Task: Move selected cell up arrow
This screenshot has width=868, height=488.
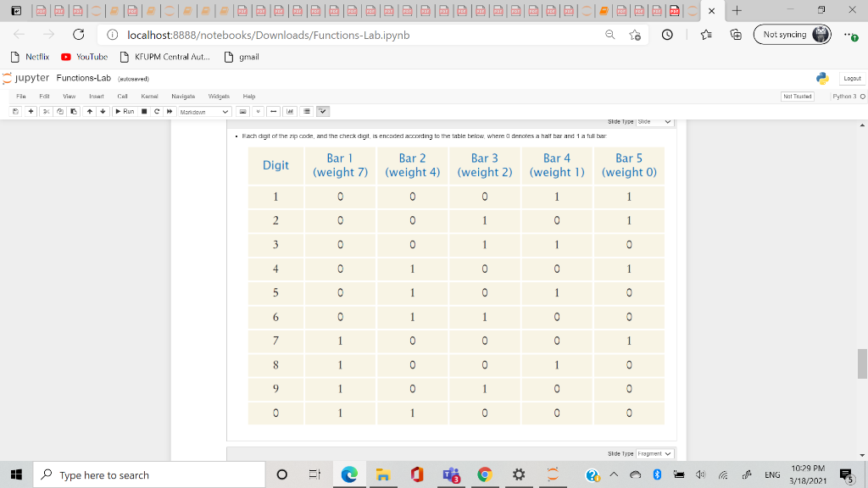Action: click(90, 111)
